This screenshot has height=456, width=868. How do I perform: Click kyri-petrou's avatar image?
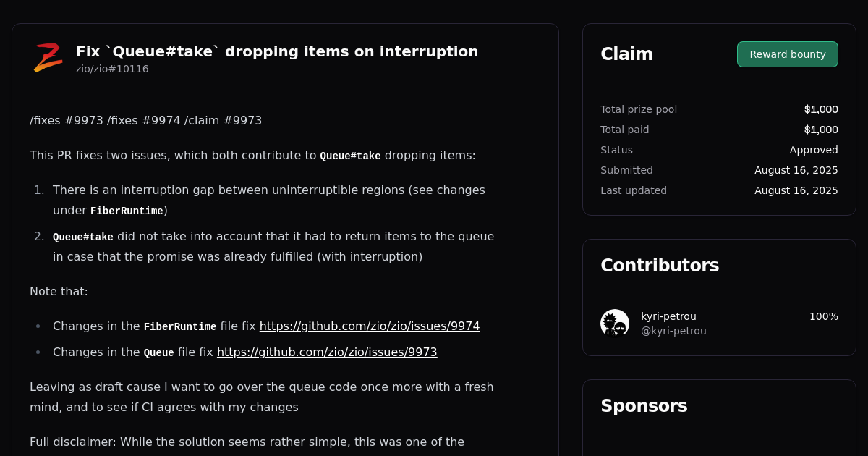(x=615, y=324)
